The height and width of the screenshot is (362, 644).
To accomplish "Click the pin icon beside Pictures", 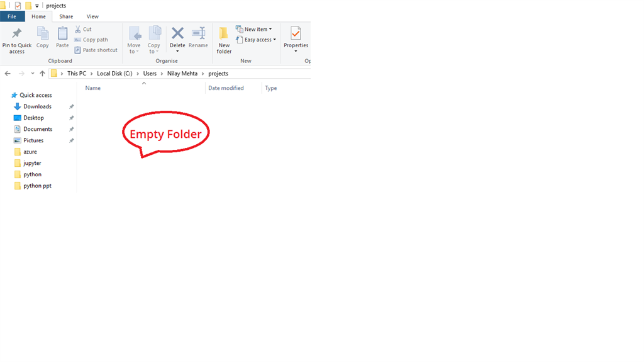I will tap(72, 140).
